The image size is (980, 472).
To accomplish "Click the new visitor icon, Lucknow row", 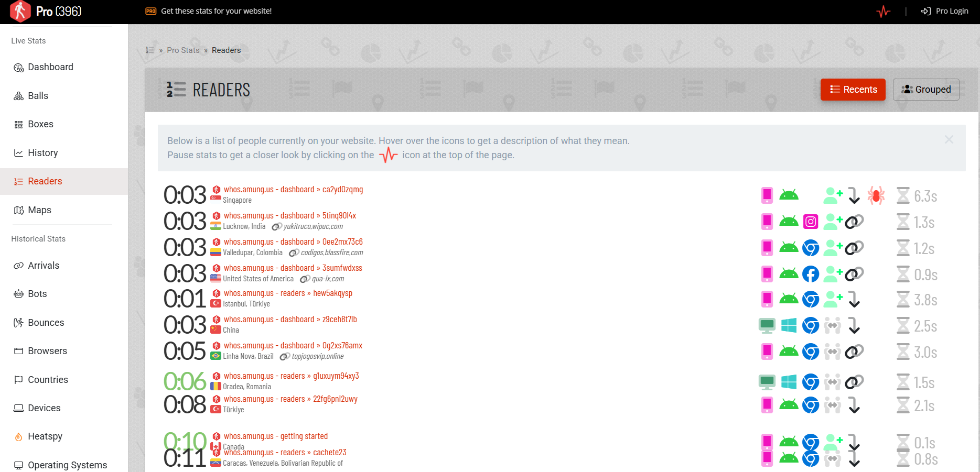I will (833, 222).
